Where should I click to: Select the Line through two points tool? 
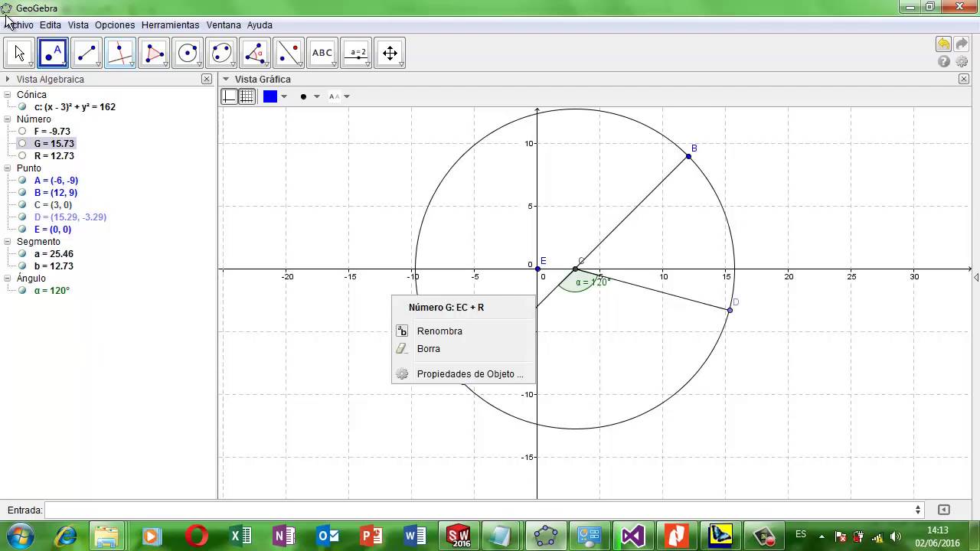(87, 53)
